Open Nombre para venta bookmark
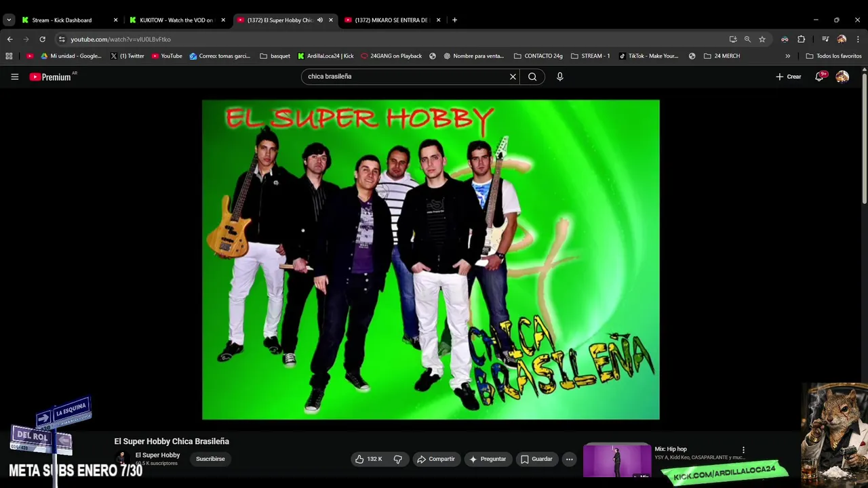 click(x=473, y=56)
